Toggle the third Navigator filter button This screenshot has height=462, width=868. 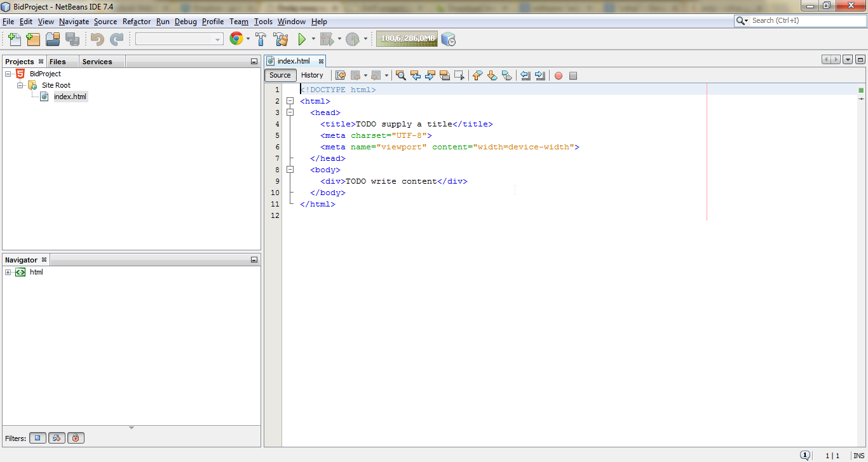click(76, 438)
